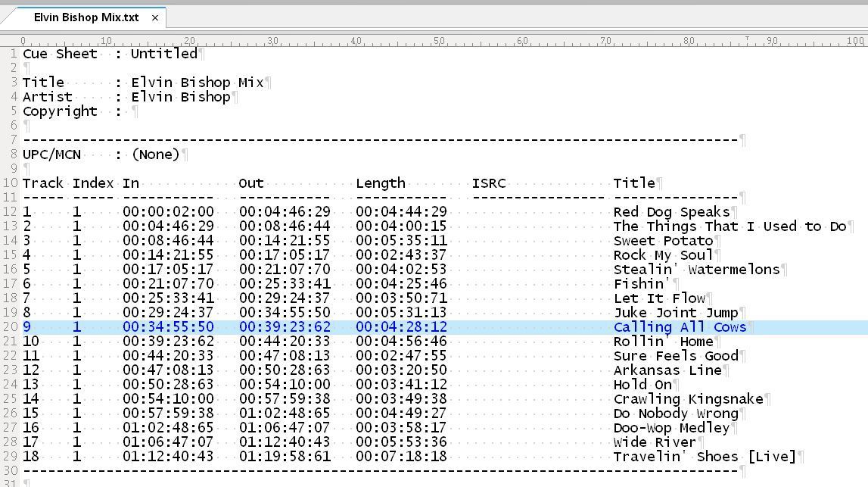Click the Copyright label on line 5
This screenshot has height=487, width=868.
(x=60, y=111)
